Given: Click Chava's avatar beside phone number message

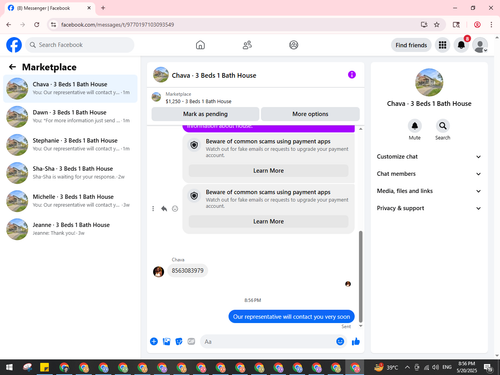Looking at the screenshot, I should [158, 272].
